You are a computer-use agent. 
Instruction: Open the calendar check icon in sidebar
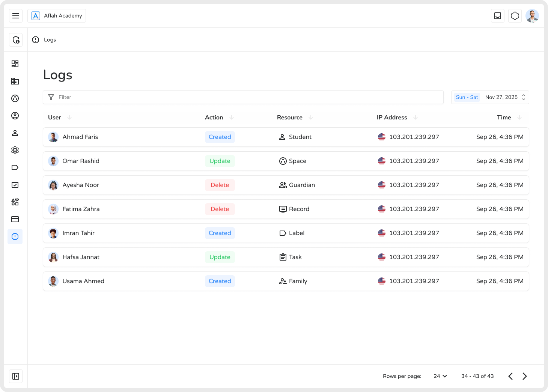coord(15,185)
